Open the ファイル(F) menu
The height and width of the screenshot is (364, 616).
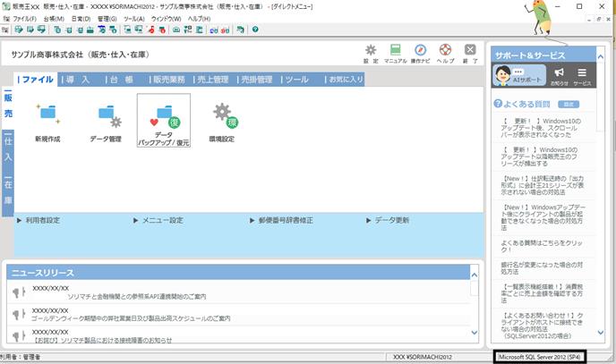tap(24, 19)
